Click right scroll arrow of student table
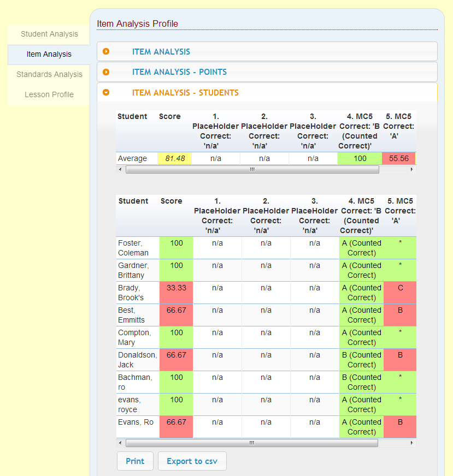 411,443
